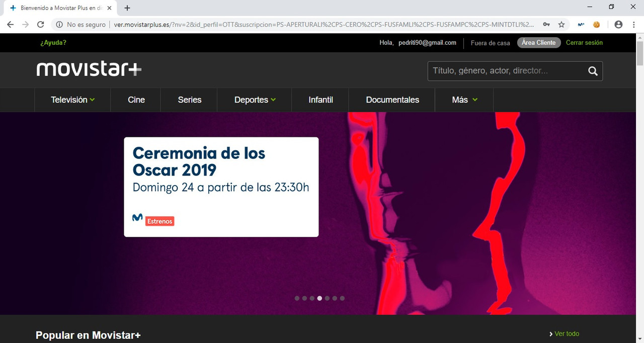Select the active fourth carousel dot

coord(319,298)
